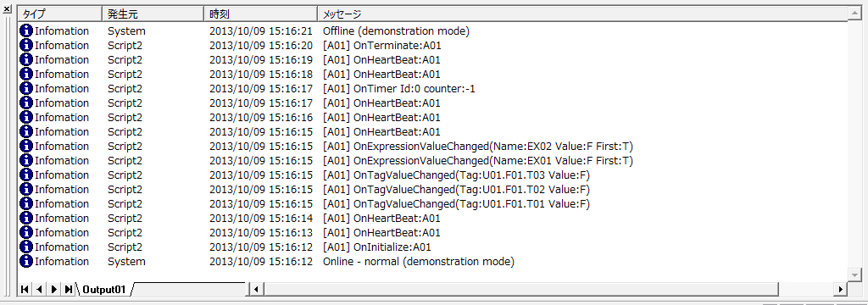The height and width of the screenshot is (305, 868).
Task: Click vertical scrollbar up arrow
Action: coord(854,13)
